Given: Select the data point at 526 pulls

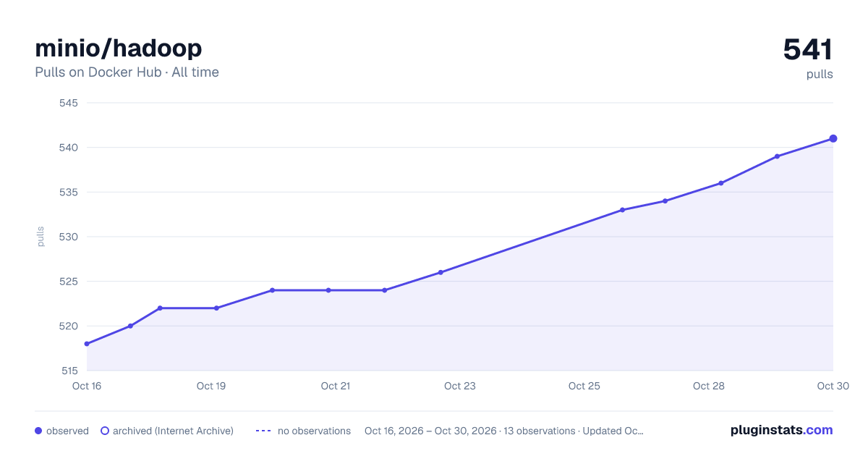Looking at the screenshot, I should click(441, 272).
